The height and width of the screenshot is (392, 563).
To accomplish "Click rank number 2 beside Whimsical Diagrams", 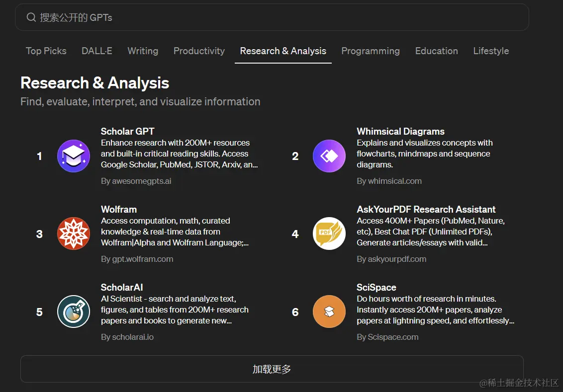I will pos(295,156).
